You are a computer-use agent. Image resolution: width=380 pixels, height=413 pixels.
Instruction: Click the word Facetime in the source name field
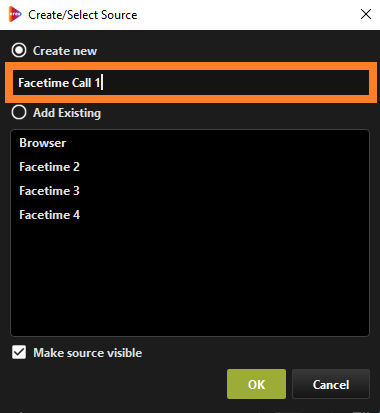[43, 82]
